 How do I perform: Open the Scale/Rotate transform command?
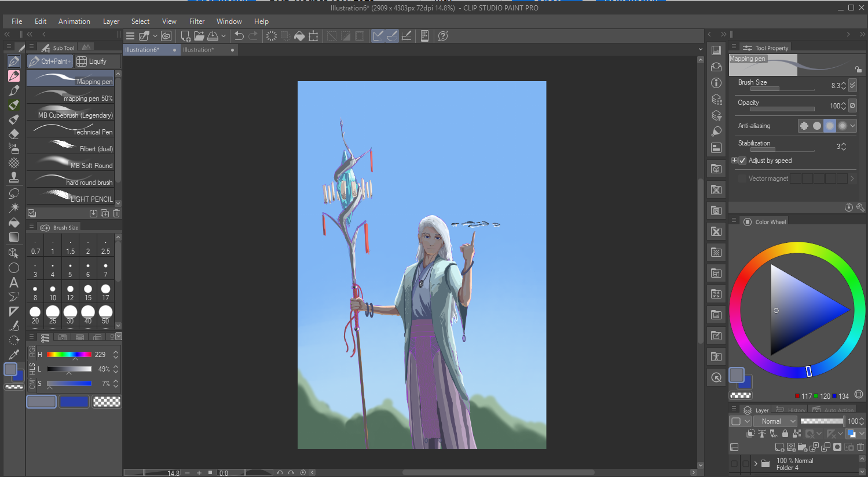pyautogui.click(x=313, y=36)
